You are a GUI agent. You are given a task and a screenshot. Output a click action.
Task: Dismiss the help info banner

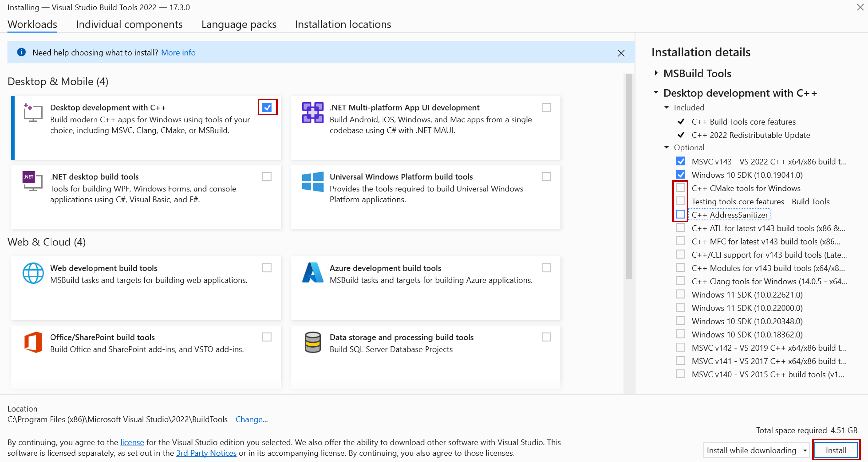click(621, 53)
